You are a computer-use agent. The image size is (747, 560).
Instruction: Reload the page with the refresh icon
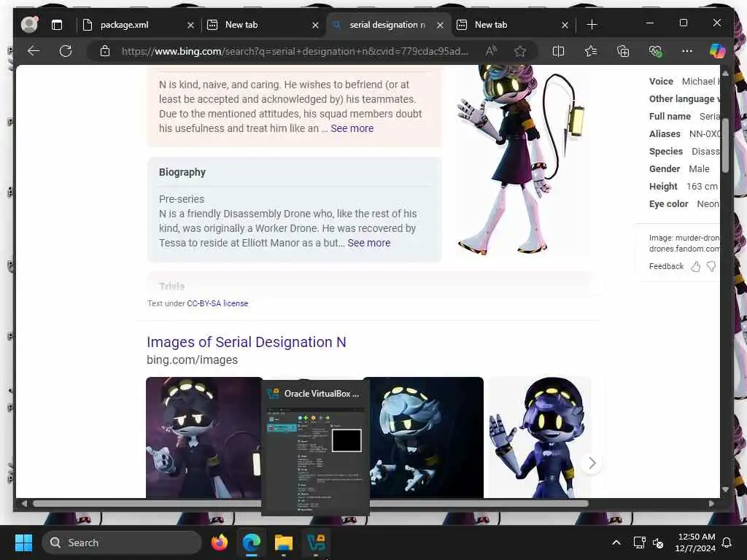(x=66, y=51)
